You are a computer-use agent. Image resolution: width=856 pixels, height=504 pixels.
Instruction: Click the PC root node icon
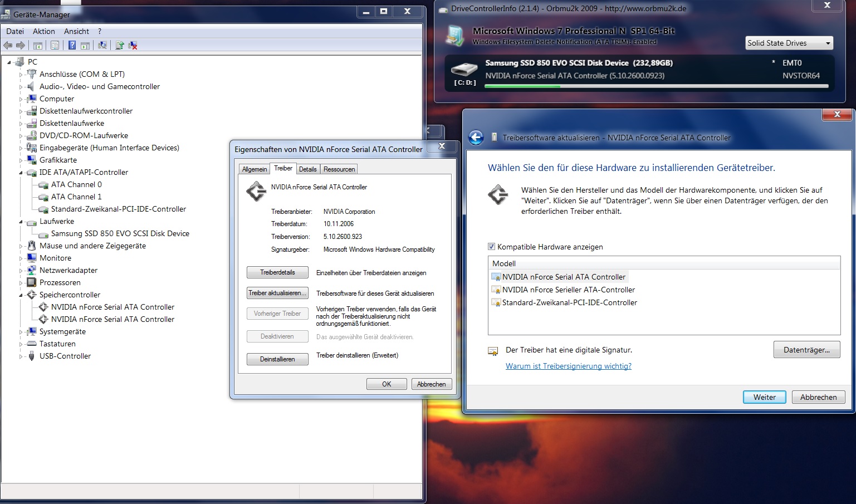(x=20, y=62)
